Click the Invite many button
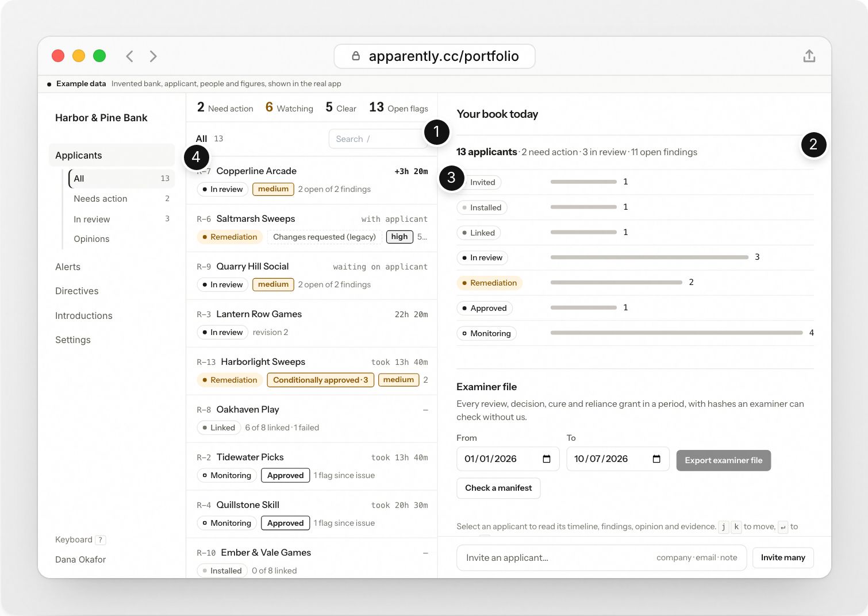 (x=783, y=557)
